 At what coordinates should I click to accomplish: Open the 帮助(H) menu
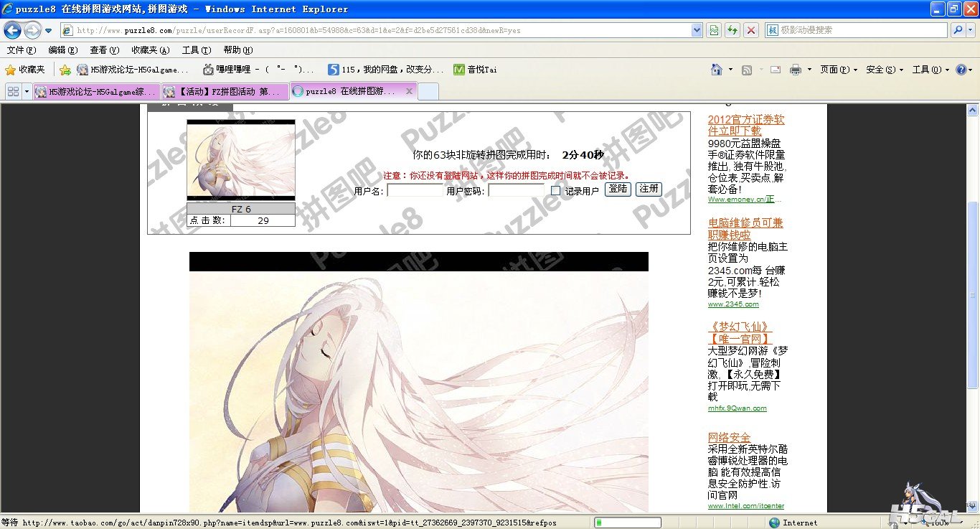237,50
